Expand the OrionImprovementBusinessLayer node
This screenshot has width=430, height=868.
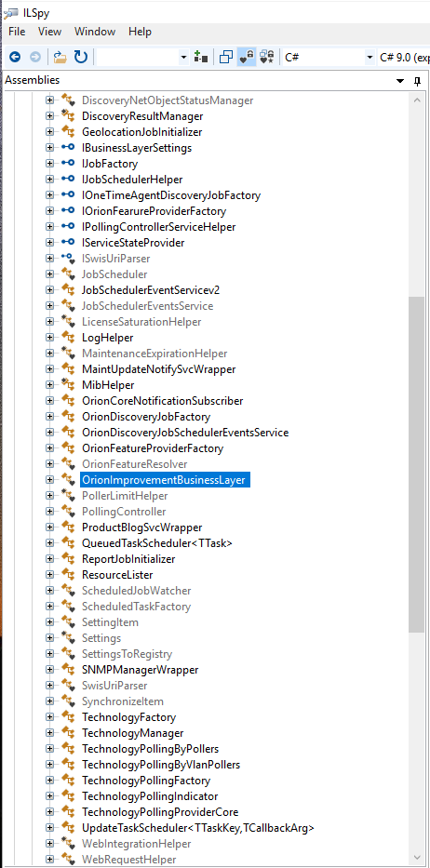click(50, 479)
